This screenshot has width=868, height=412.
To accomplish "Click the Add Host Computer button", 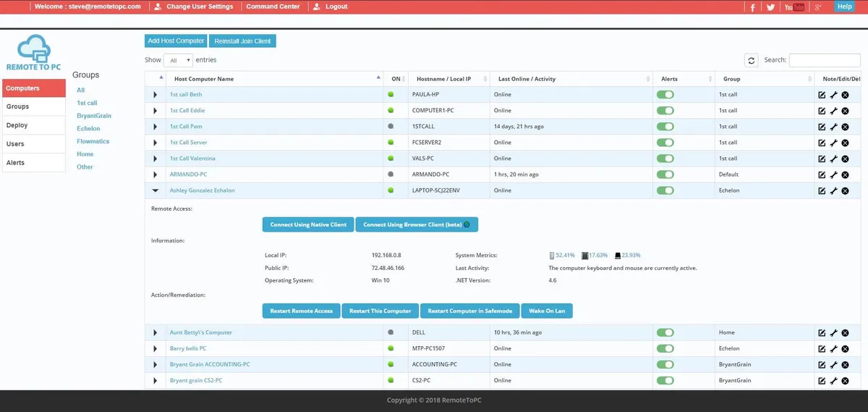I will [x=176, y=41].
